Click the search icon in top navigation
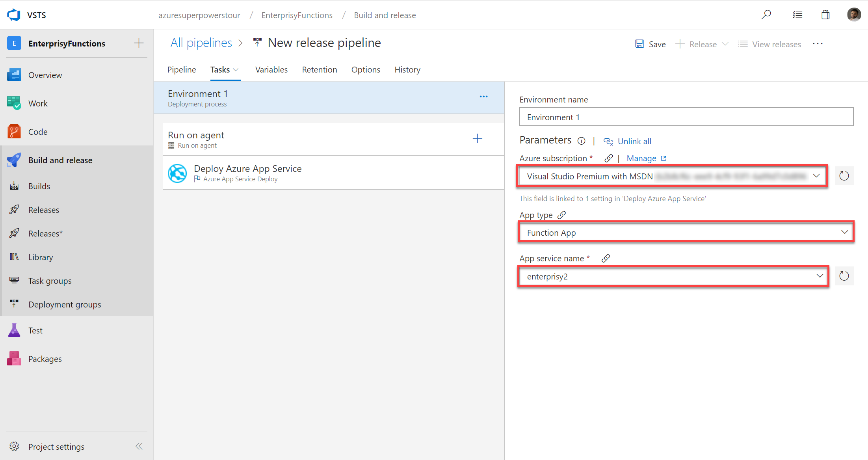The width and height of the screenshot is (868, 460). (766, 15)
